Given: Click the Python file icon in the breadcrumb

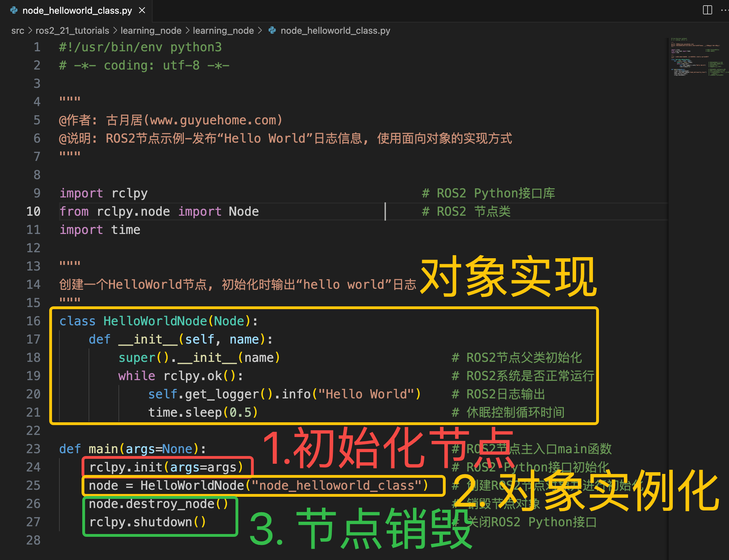Looking at the screenshot, I should pyautogui.click(x=272, y=31).
